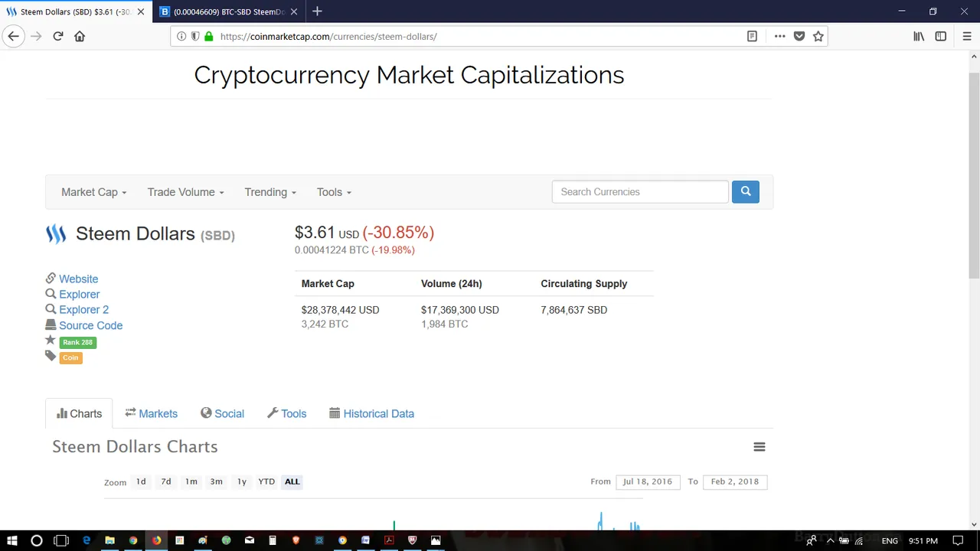Switch to the Markets tab

(x=152, y=413)
